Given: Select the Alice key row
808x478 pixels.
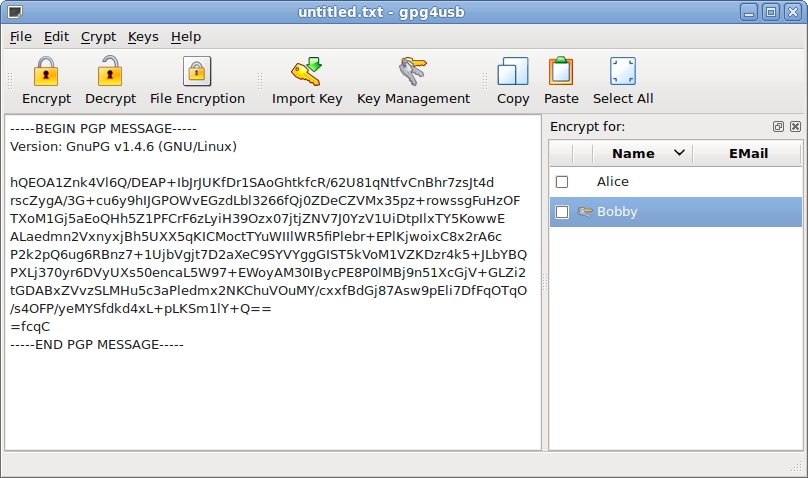Looking at the screenshot, I should point(676,182).
